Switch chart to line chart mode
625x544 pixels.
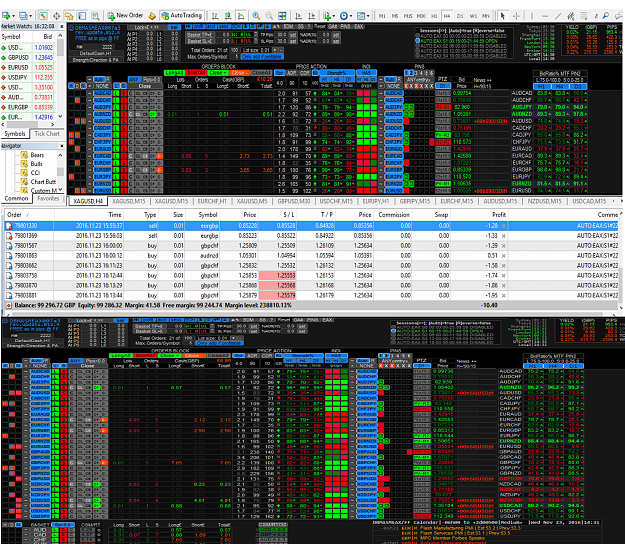(x=241, y=16)
